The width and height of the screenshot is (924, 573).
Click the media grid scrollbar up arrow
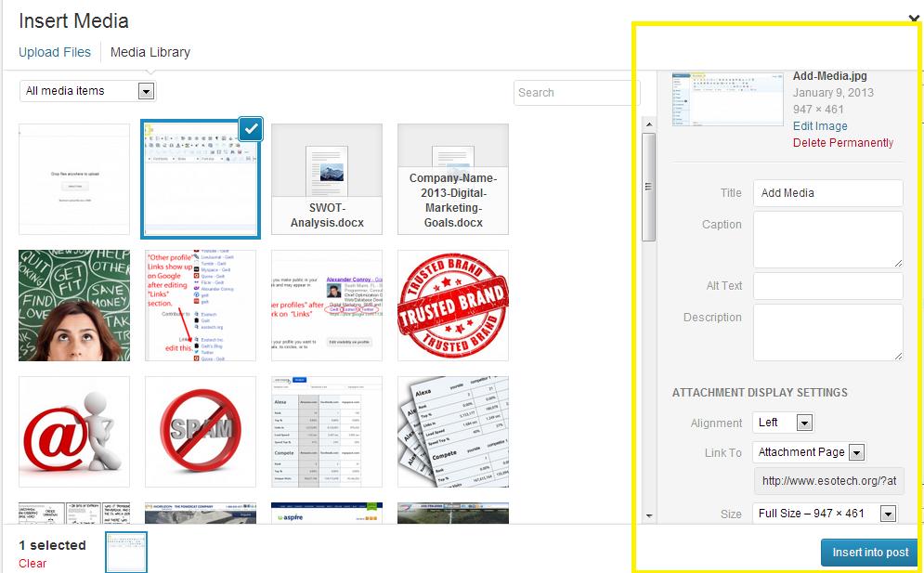click(x=649, y=124)
